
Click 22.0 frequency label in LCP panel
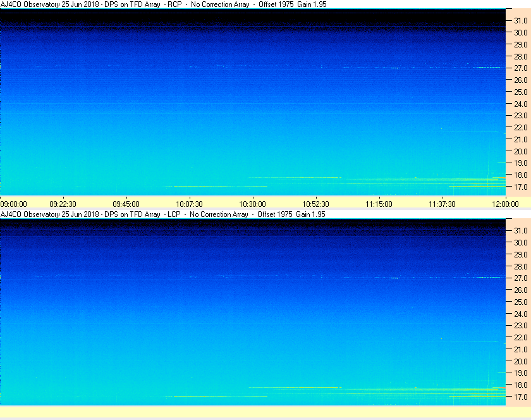pos(521,337)
